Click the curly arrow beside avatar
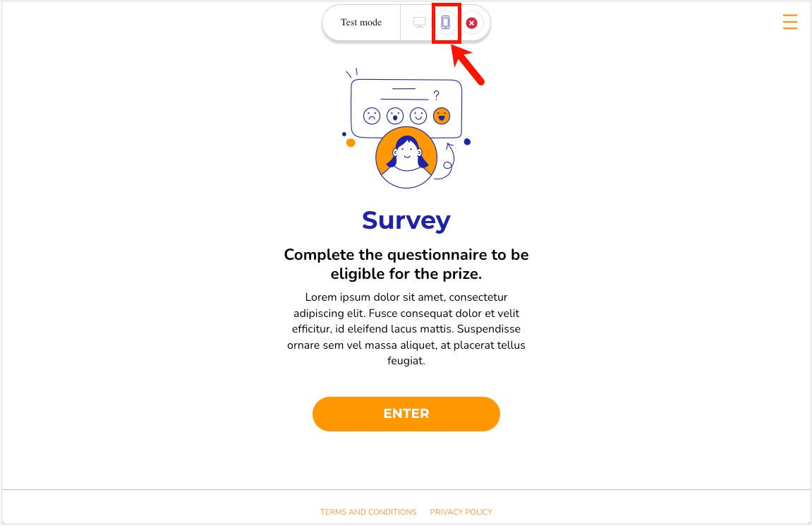The image size is (812, 526). (x=446, y=161)
